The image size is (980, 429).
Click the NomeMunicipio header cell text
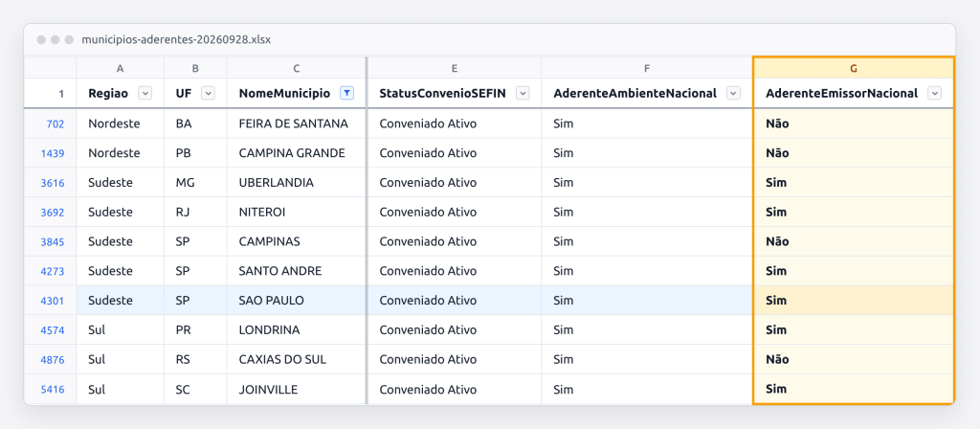click(284, 93)
